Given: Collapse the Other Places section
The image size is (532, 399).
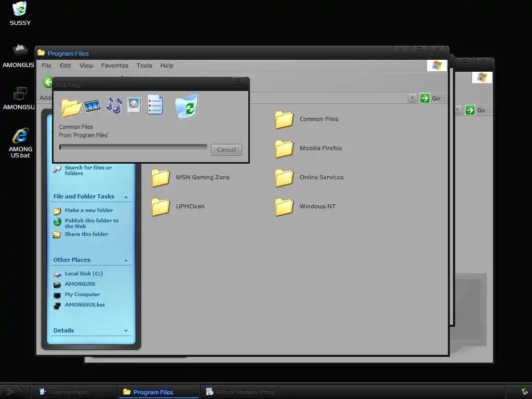Looking at the screenshot, I should (x=126, y=261).
